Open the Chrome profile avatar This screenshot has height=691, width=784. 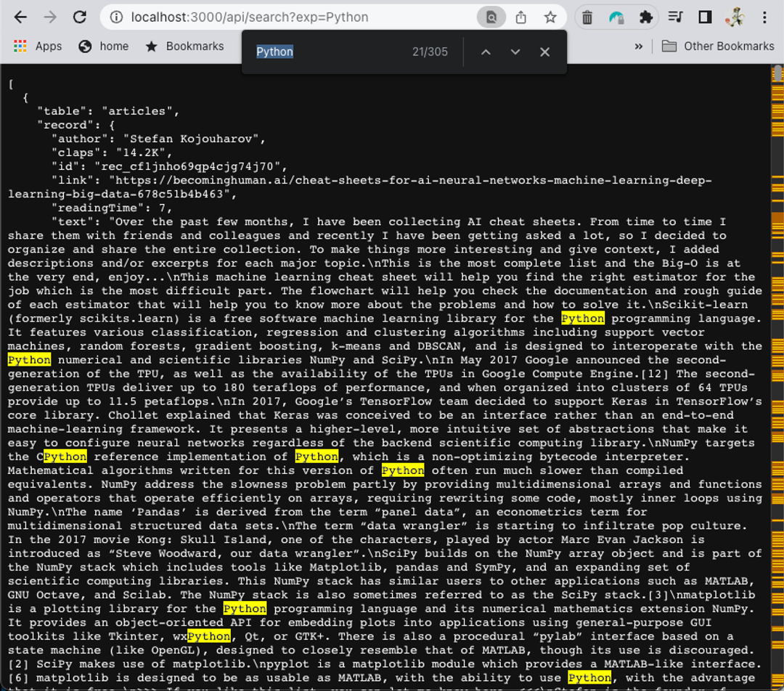click(735, 17)
